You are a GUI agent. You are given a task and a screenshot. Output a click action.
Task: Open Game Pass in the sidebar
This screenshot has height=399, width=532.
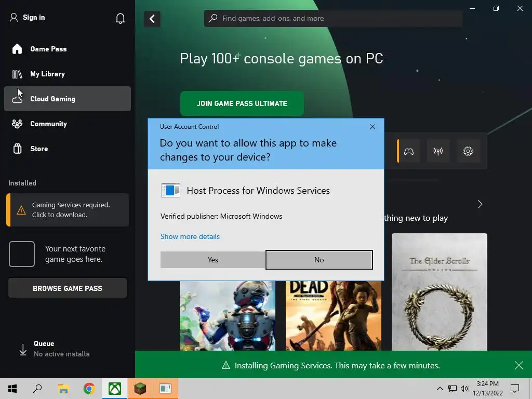coord(68,49)
